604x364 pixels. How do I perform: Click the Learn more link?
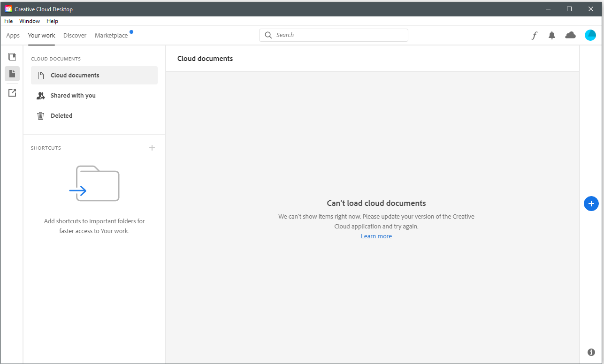[x=376, y=236]
